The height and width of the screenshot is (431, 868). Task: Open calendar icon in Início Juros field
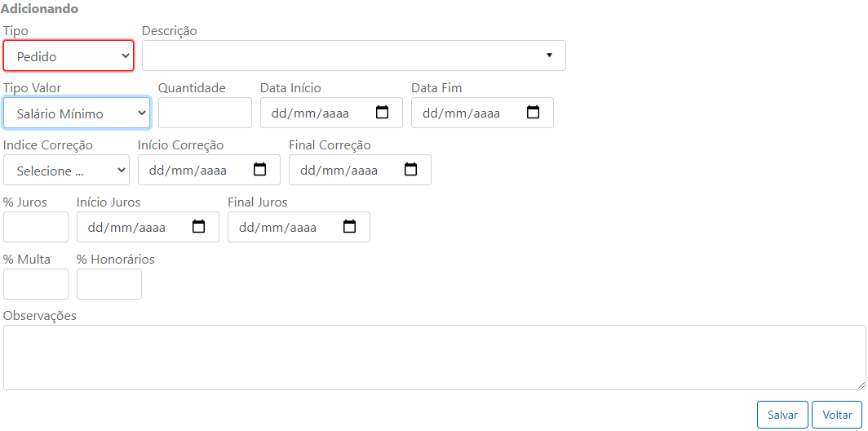pos(199,227)
